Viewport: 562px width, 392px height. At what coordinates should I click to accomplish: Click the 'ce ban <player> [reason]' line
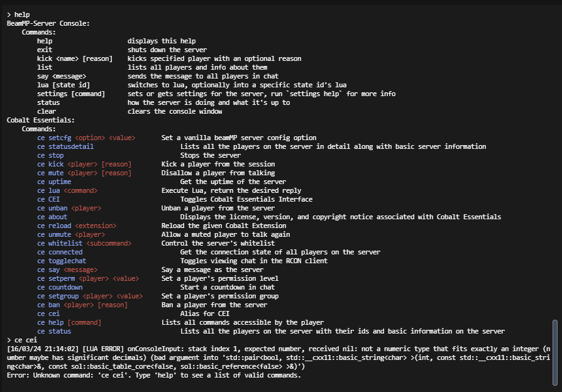pyautogui.click(x=82, y=305)
